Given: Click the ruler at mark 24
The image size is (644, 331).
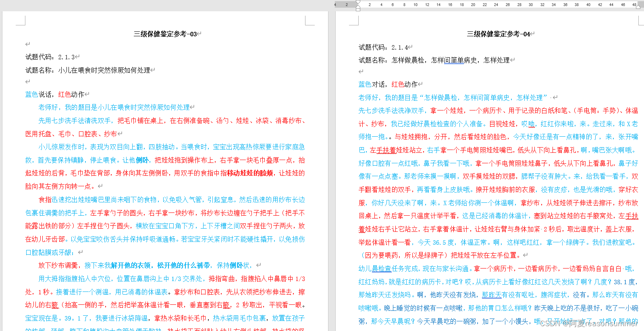Looking at the screenshot, I should click(x=496, y=5).
